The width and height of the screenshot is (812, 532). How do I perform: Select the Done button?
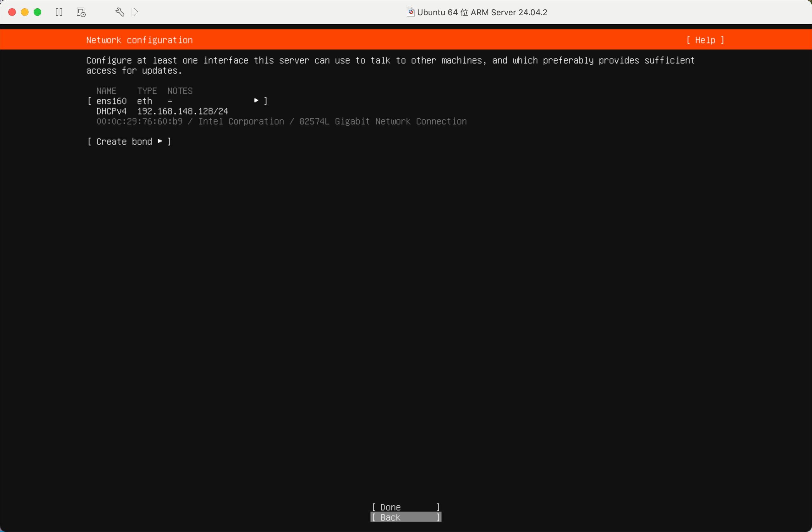point(406,507)
